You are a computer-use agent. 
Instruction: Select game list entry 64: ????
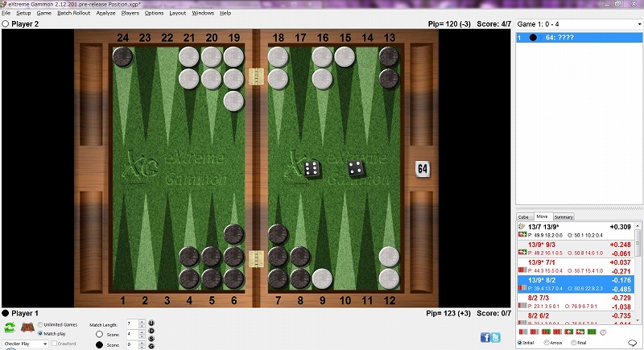pos(579,38)
